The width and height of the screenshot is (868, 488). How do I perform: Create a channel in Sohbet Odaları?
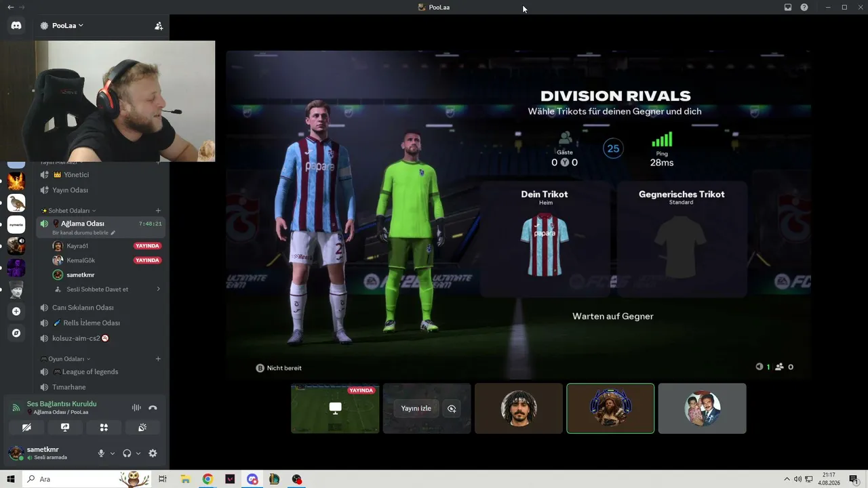coord(158,211)
